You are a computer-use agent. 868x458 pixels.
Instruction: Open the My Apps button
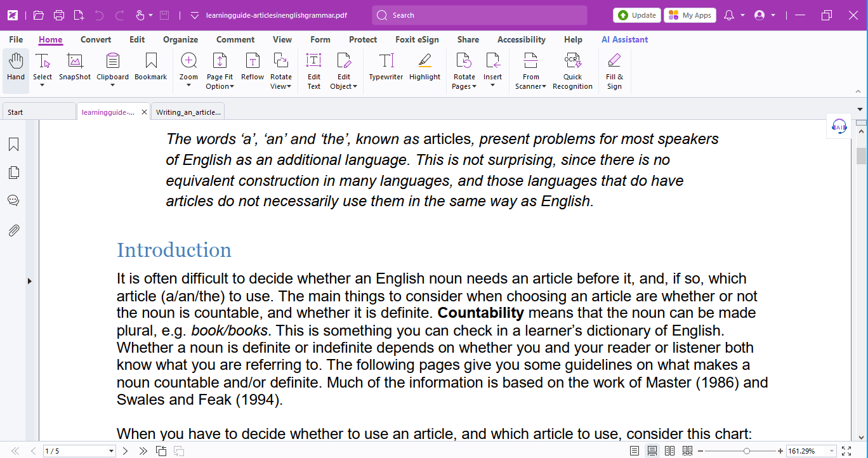690,15
